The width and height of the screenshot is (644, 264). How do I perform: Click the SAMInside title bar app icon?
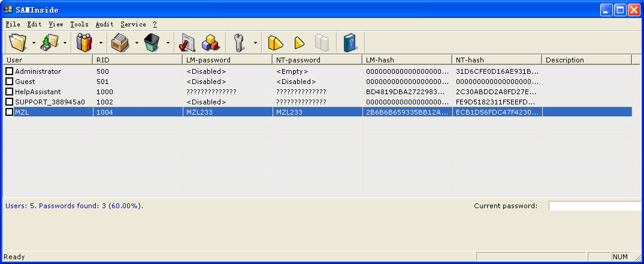[x=8, y=9]
